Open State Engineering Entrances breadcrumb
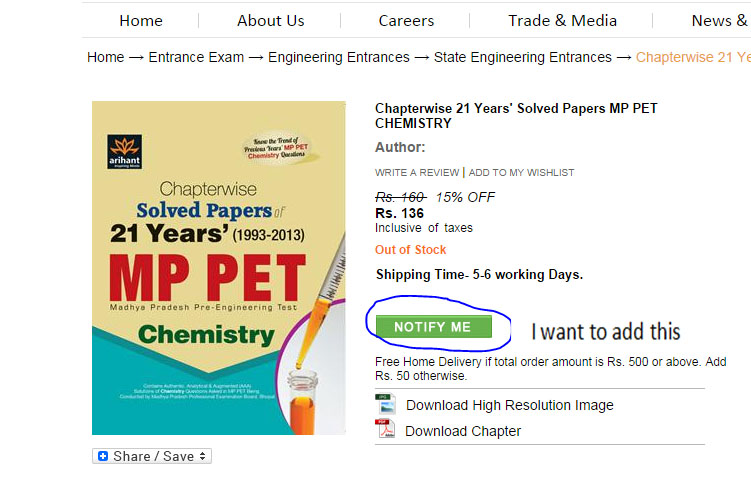This screenshot has width=751, height=489. coord(523,57)
